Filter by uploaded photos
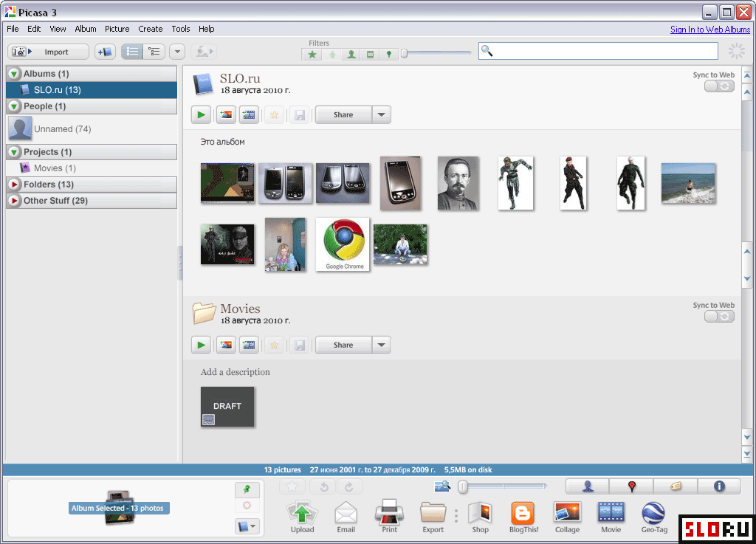Screen dimensions: 756x544 pyautogui.click(x=332, y=55)
